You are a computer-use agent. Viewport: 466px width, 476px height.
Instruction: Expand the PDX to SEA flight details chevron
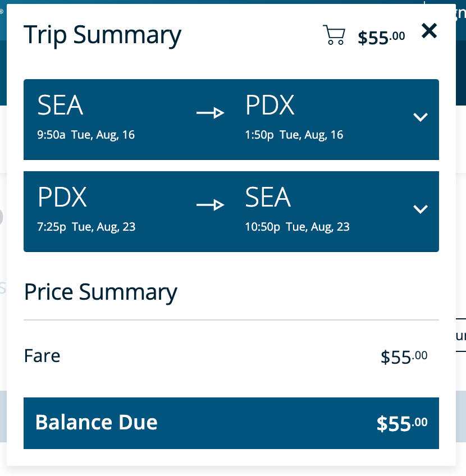coord(420,209)
